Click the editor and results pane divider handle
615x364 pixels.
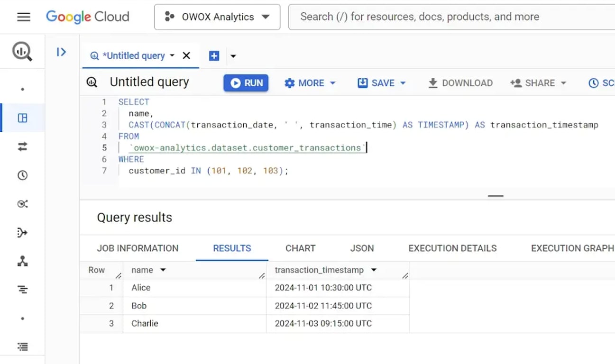496,196
